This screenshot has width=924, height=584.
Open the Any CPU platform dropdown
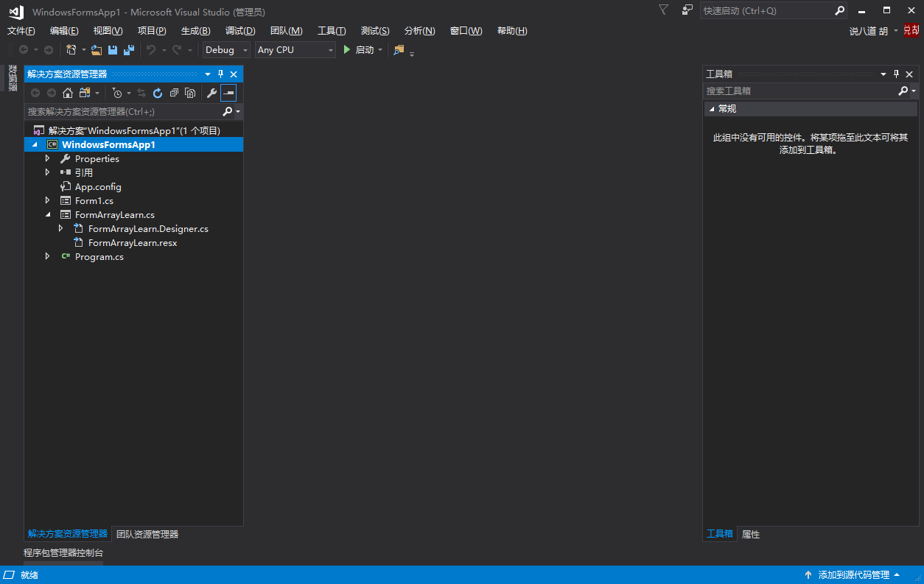point(295,50)
